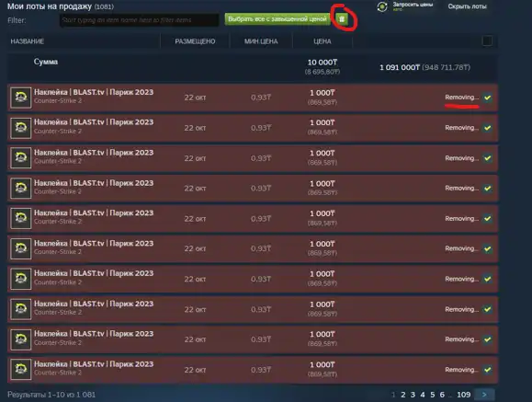Go to results page 2

pyautogui.click(x=403, y=395)
